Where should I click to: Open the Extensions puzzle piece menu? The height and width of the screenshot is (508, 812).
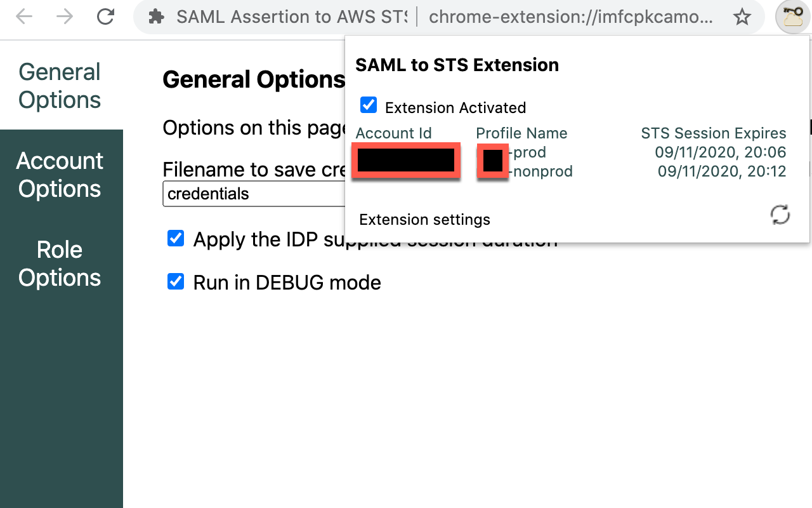pyautogui.click(x=156, y=17)
